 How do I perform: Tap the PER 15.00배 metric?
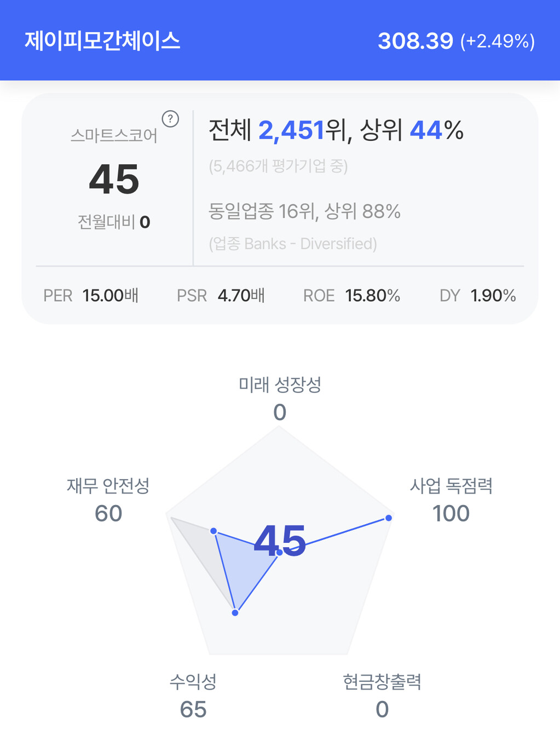(x=91, y=296)
